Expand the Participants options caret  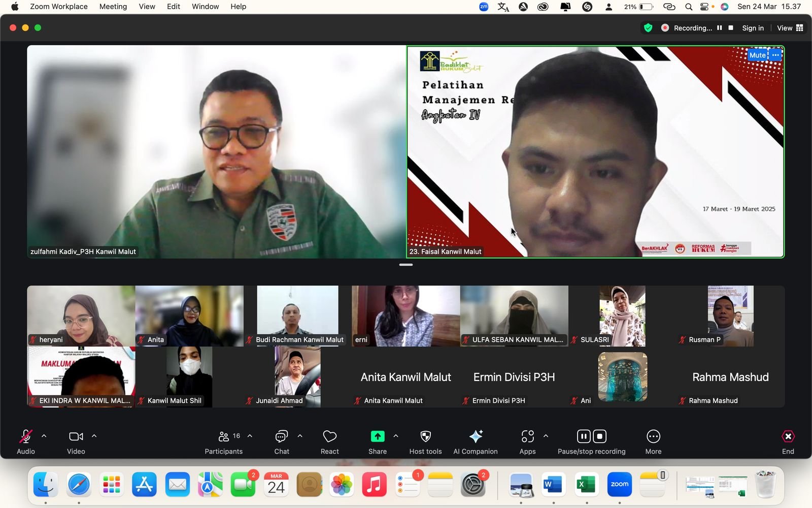[250, 436]
